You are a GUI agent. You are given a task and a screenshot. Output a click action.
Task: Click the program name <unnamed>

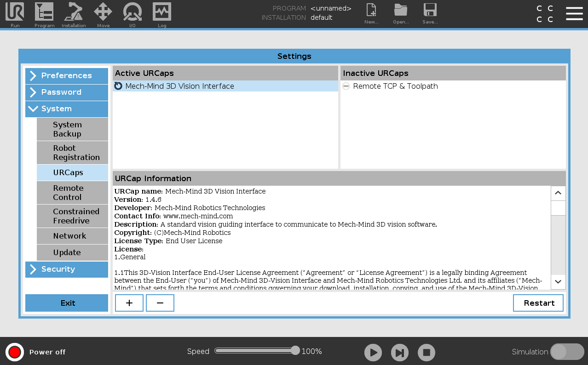[x=331, y=8]
